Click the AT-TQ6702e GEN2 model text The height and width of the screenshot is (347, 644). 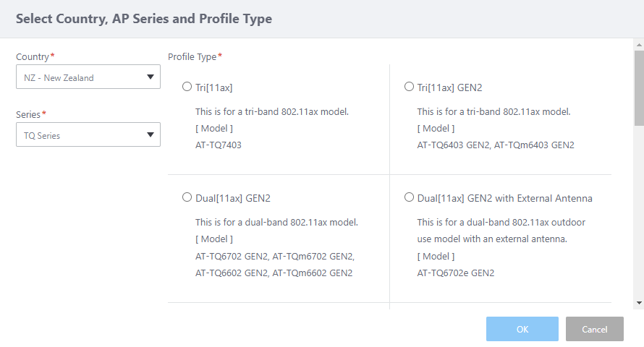click(456, 273)
